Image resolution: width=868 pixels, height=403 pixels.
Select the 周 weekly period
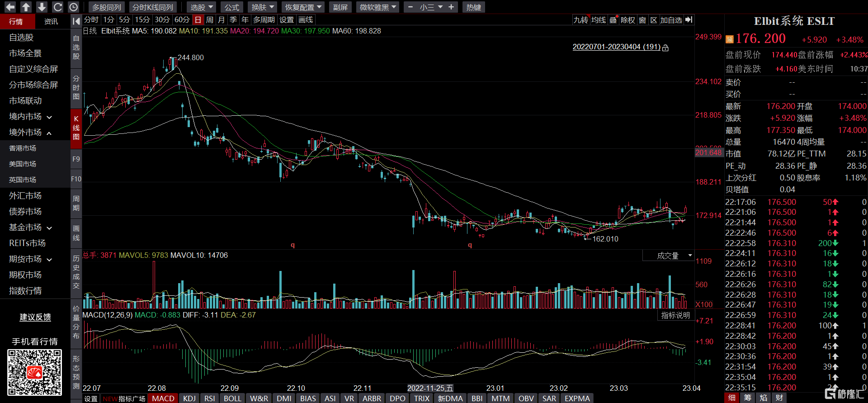[x=210, y=20]
